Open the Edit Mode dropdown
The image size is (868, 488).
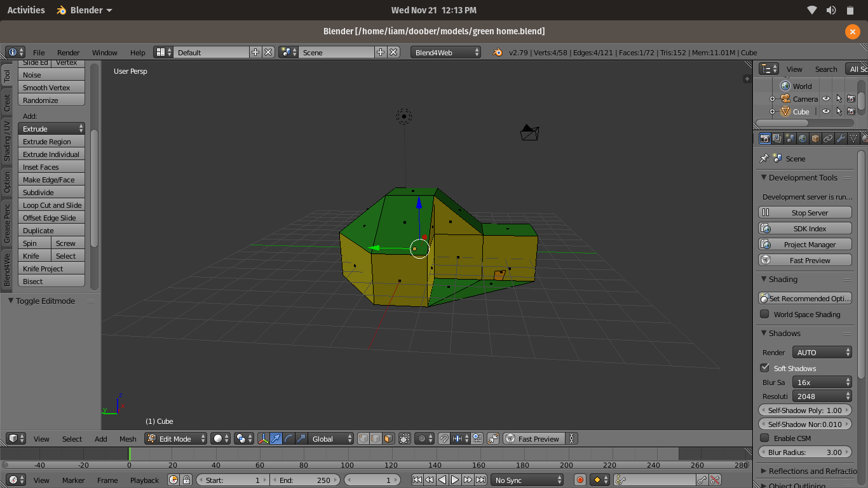[x=176, y=438]
